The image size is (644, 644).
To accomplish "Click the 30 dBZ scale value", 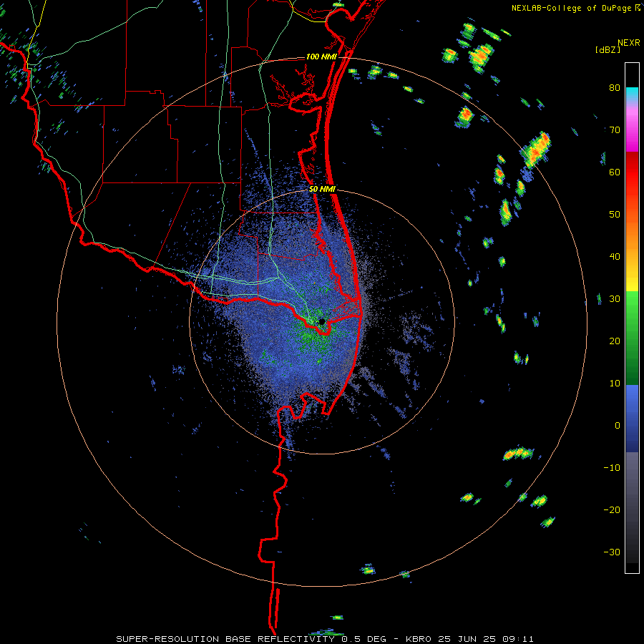I will point(615,299).
